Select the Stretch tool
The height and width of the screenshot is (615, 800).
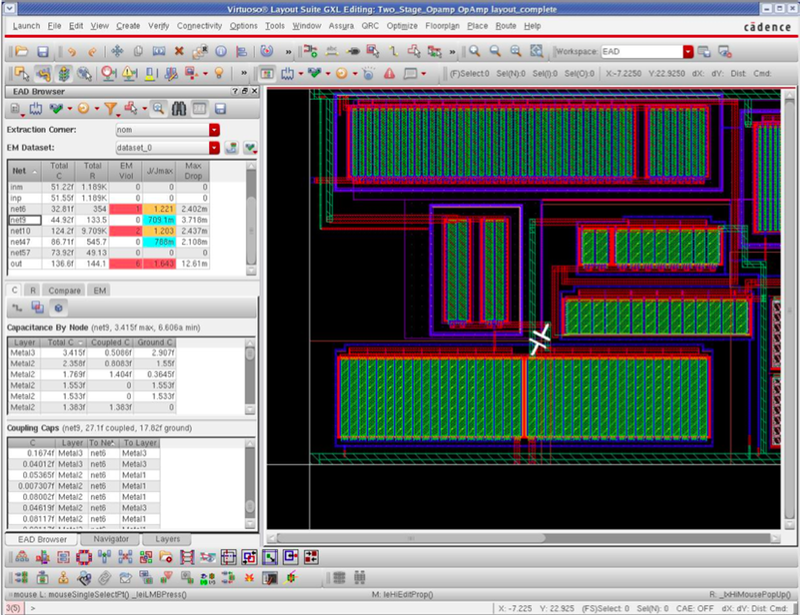[x=159, y=51]
